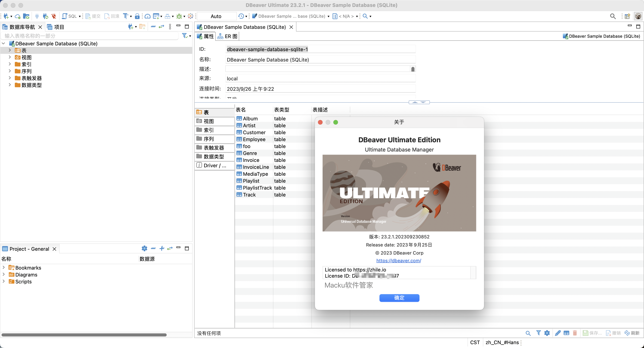Click the link with editor arrows icon
The width and height of the screenshot is (644, 348).
[x=161, y=27]
